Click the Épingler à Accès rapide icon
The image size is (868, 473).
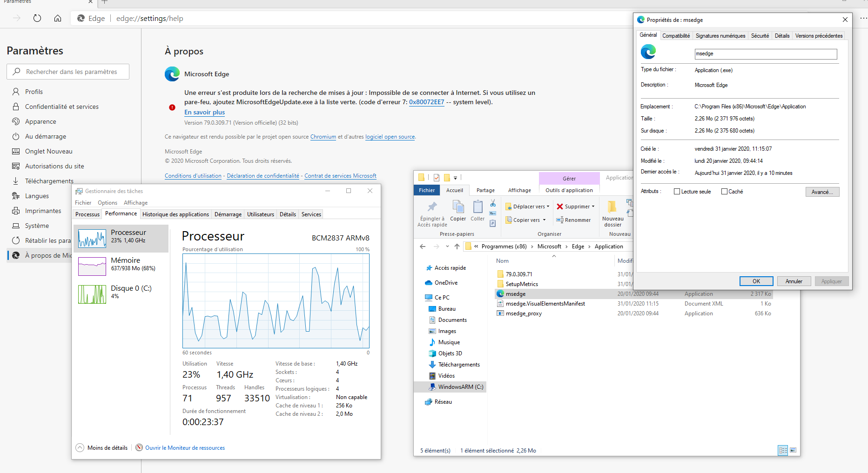pos(432,207)
